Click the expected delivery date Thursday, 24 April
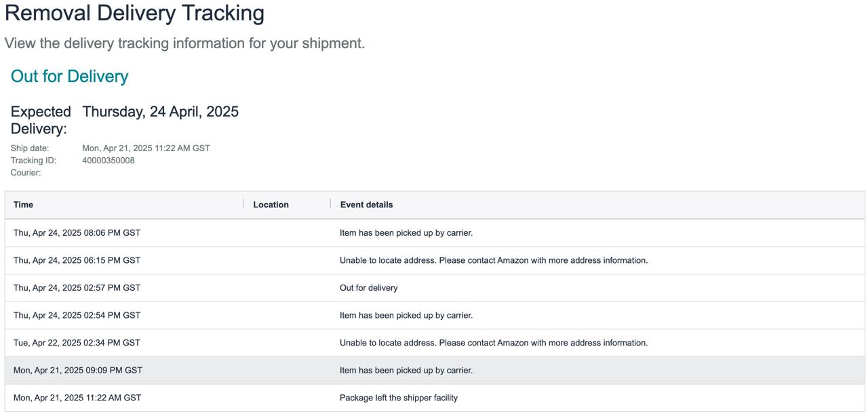Viewport: 868px width, 414px height. pos(161,112)
